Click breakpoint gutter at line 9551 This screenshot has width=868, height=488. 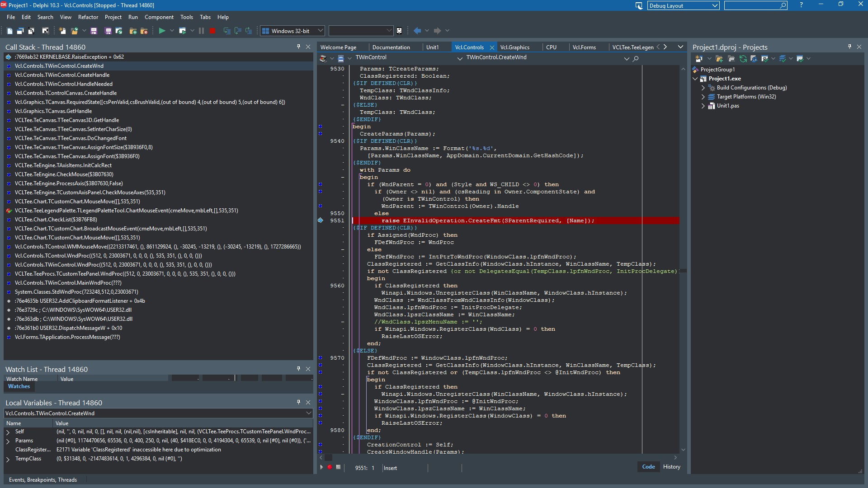coord(321,221)
